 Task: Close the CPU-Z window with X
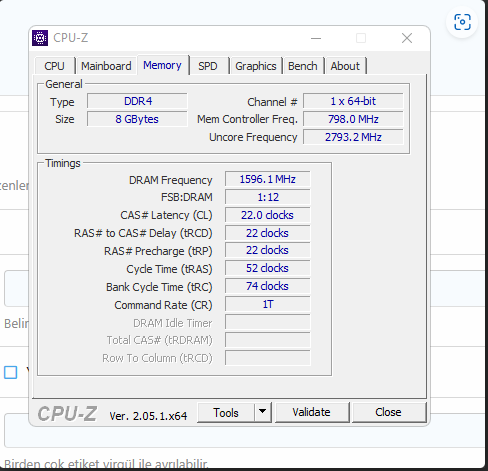[x=407, y=38]
